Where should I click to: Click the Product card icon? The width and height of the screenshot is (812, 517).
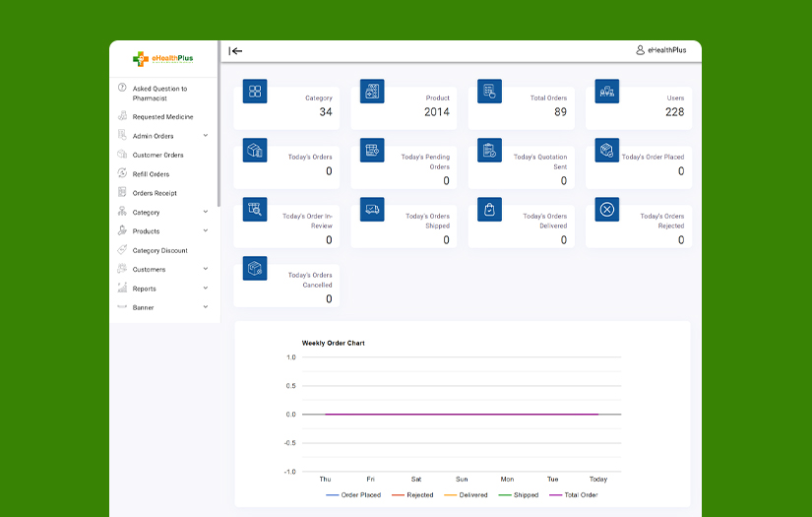372,92
